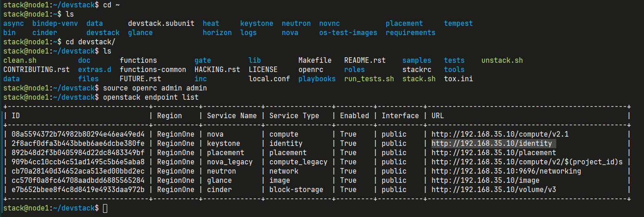
Task: Click endpoint ID starting with 2f8acf0dfa3b
Action: pos(78,143)
